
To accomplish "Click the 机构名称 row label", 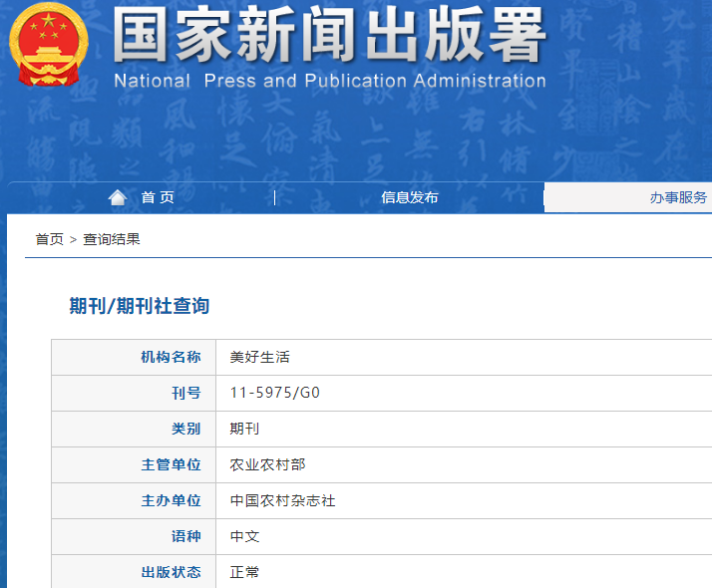I will point(171,357).
